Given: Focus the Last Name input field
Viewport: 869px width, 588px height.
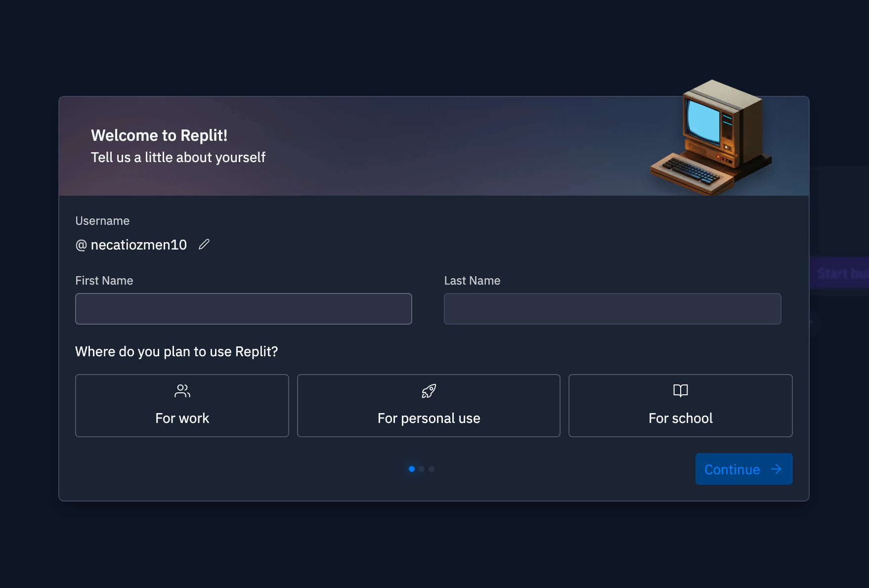Looking at the screenshot, I should [612, 309].
